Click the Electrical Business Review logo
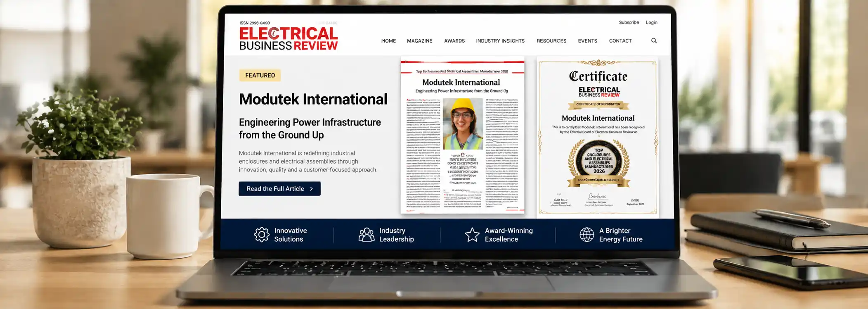The height and width of the screenshot is (309, 868). coord(289,38)
